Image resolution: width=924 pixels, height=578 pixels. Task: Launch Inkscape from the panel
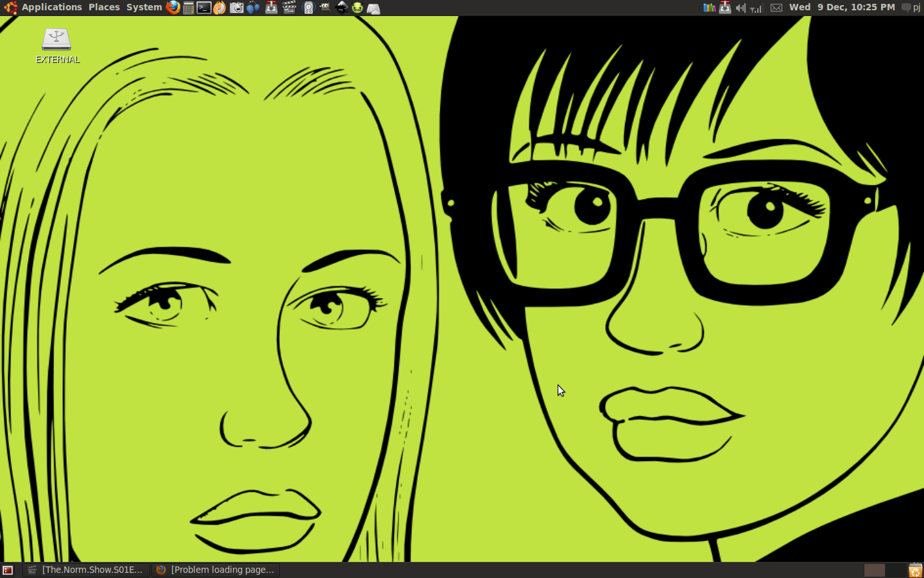coord(342,8)
